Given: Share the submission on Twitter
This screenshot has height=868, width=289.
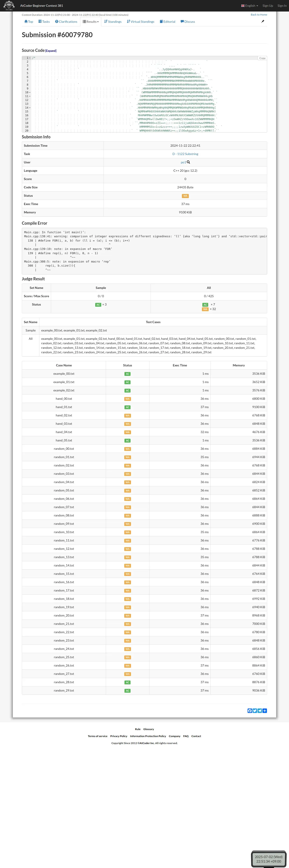Looking at the screenshot, I should 255,711.
